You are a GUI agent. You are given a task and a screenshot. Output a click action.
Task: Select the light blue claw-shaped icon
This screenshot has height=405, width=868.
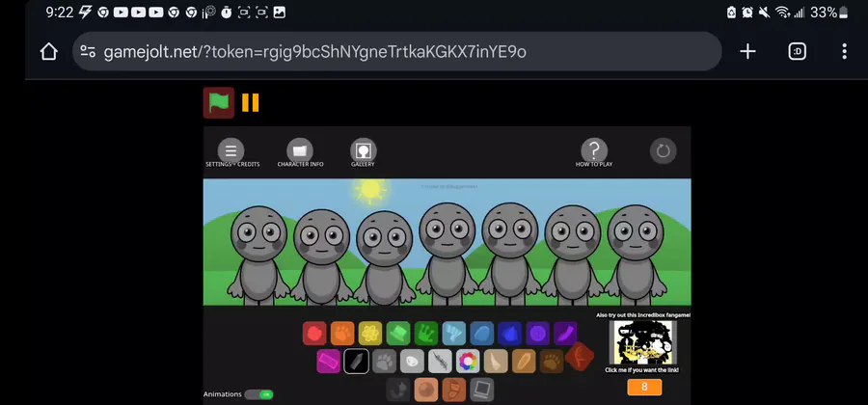(x=454, y=333)
